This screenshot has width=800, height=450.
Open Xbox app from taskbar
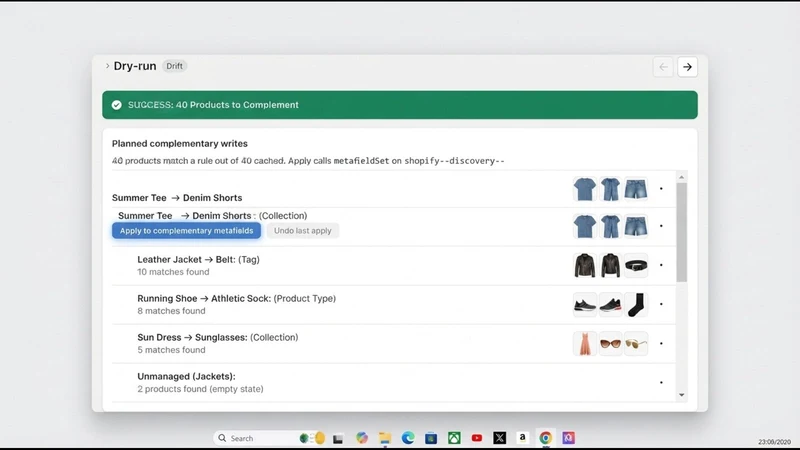click(454, 438)
